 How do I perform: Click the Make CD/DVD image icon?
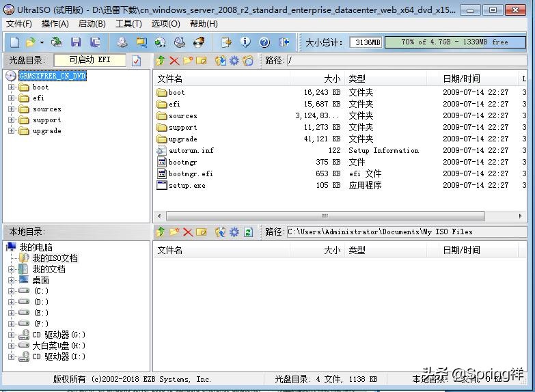tap(122, 42)
